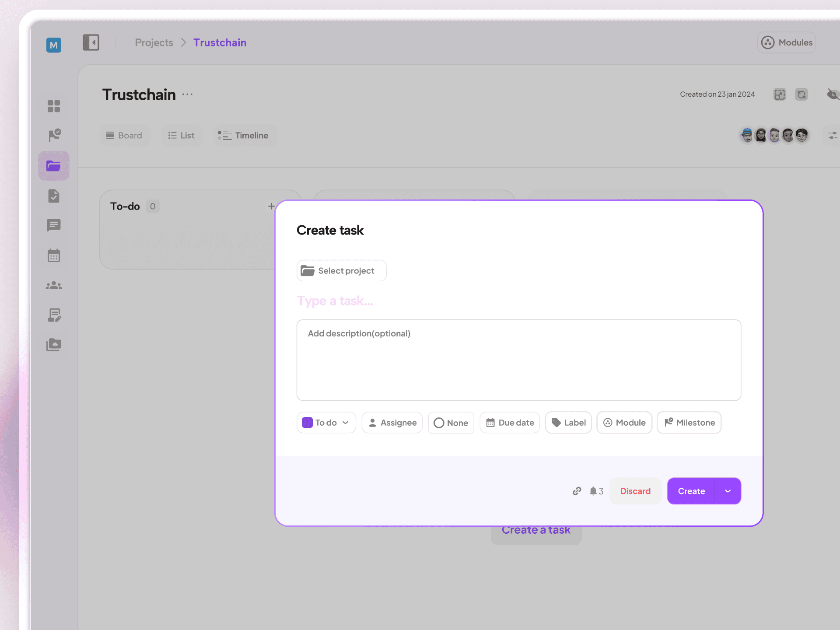Open the team members icon in sidebar
Screen dimensions: 840x630
tap(54, 286)
